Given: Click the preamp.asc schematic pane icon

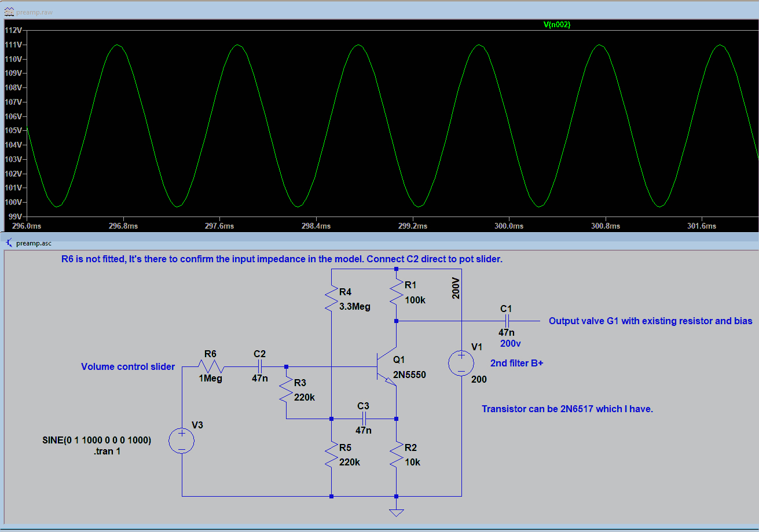Looking at the screenshot, I should (x=9, y=243).
